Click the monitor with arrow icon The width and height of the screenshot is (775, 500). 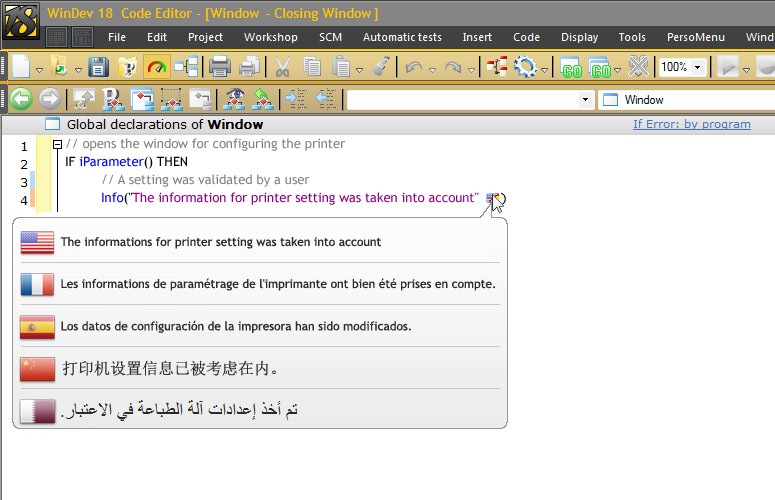tap(84, 99)
